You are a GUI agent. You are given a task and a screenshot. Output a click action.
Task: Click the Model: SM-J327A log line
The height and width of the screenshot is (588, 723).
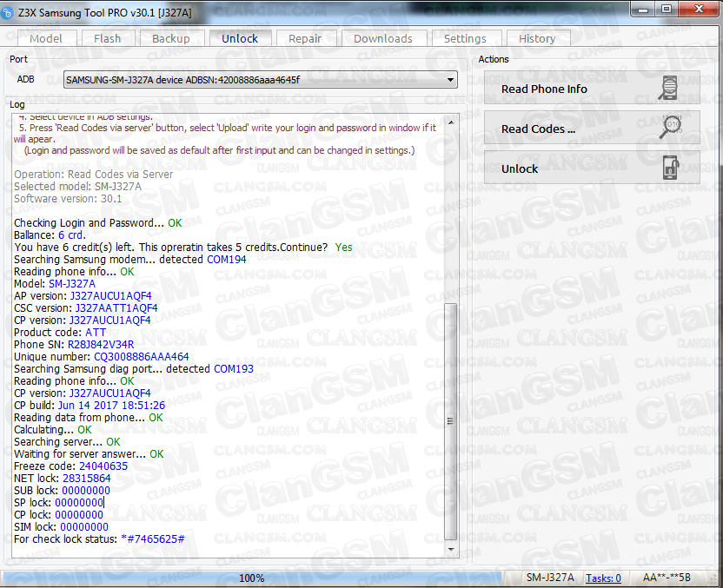tap(55, 283)
